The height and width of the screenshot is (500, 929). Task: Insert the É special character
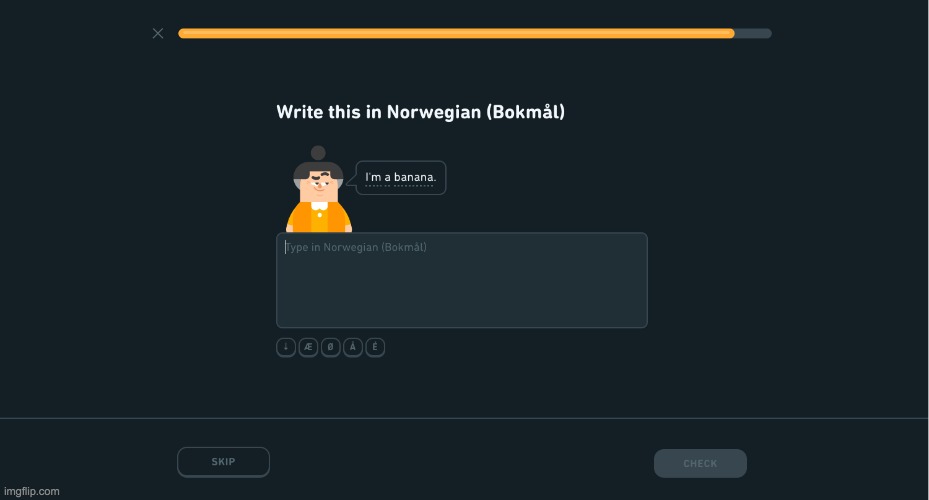tap(375, 347)
